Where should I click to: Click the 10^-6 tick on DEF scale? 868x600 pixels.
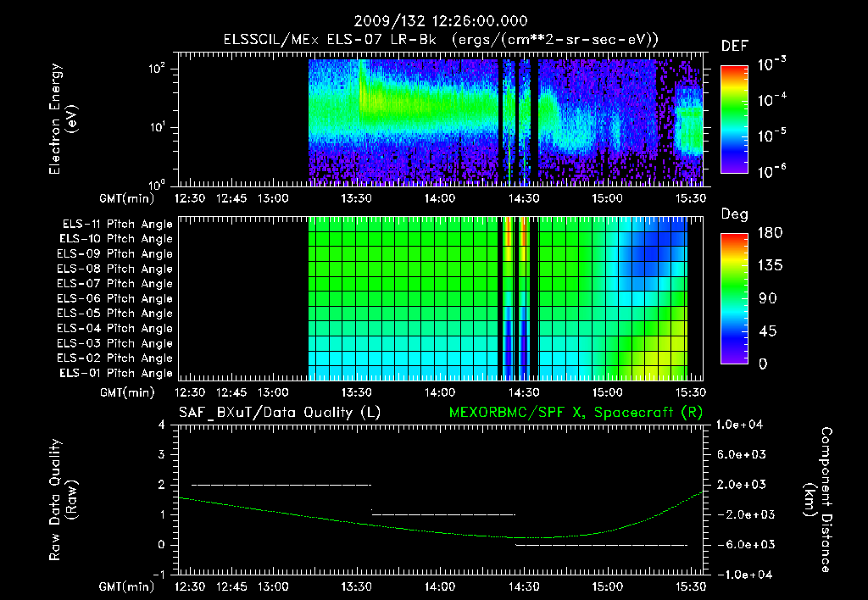tap(772, 171)
